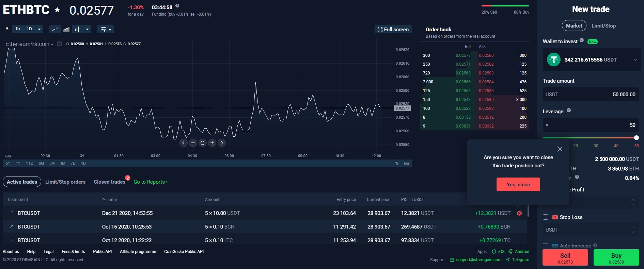Image resolution: width=644 pixels, height=269 pixels.
Task: Zoom out the chart with minus
Action: point(193,143)
